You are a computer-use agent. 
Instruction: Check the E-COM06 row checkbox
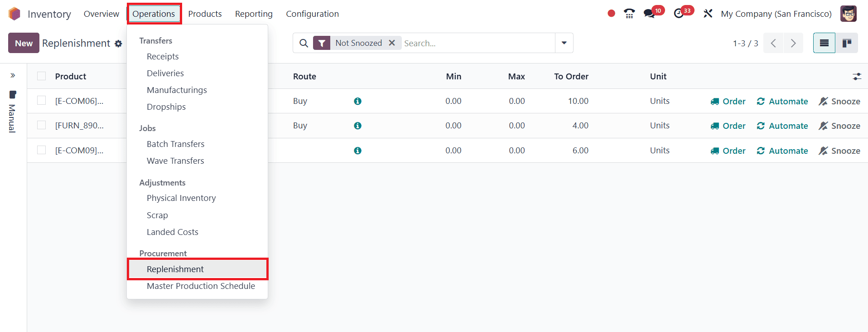tap(42, 101)
